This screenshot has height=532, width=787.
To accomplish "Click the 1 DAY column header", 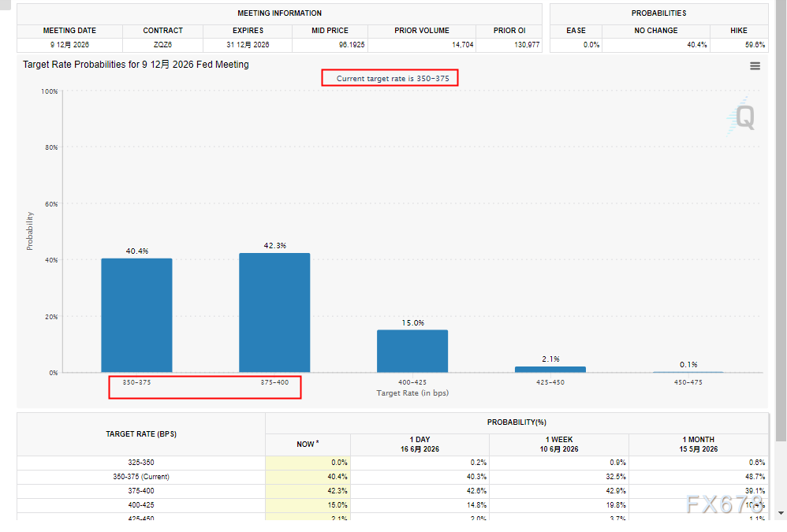I will pyautogui.click(x=420, y=445).
